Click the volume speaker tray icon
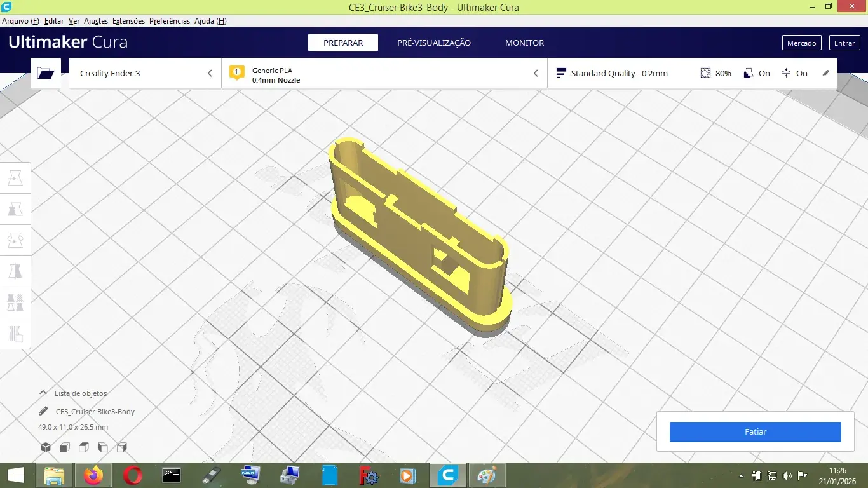Image resolution: width=868 pixels, height=488 pixels. pos(787,475)
